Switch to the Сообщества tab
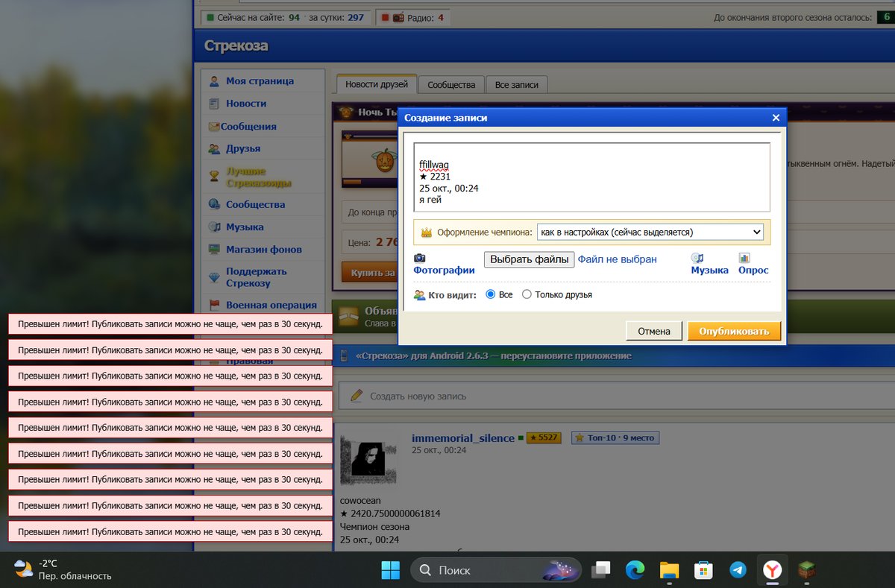Screen dimensions: 895x588 click(451, 85)
